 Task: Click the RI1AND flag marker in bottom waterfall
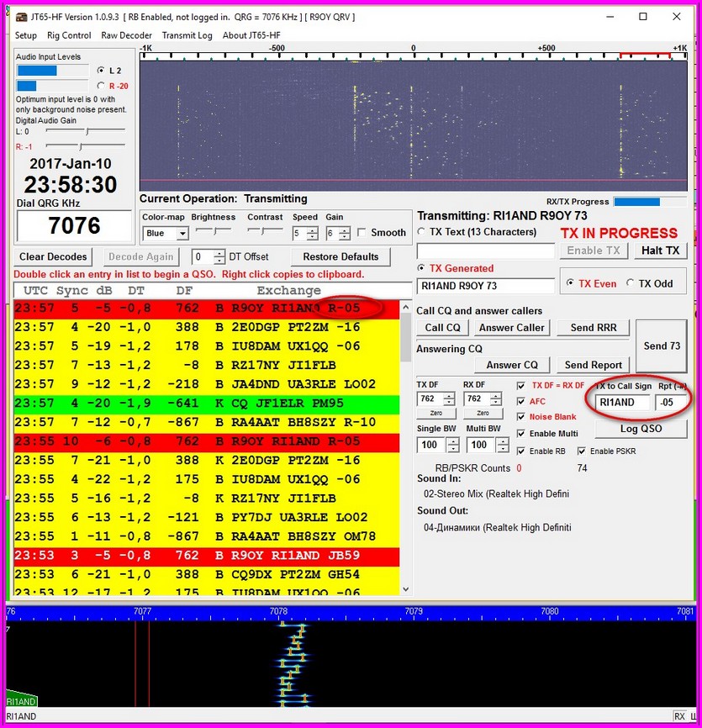click(x=21, y=700)
